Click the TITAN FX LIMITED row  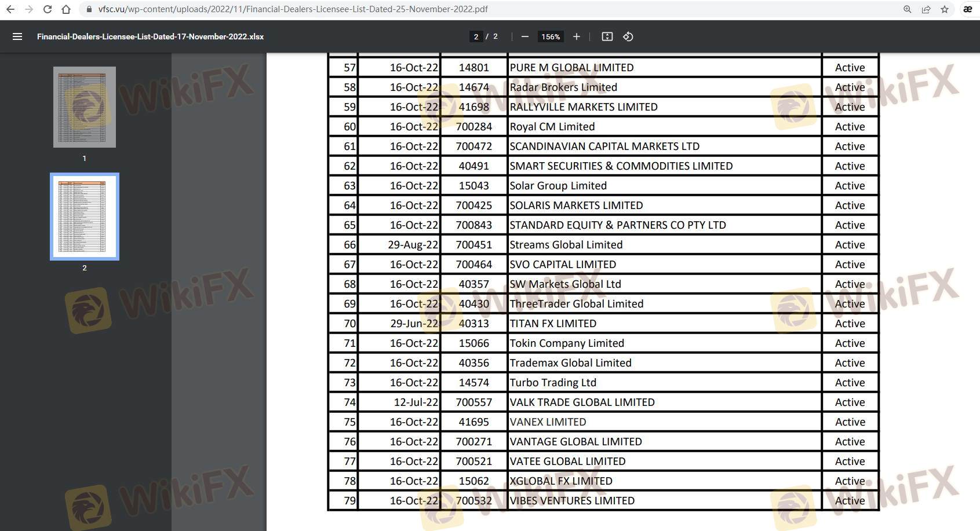click(553, 324)
